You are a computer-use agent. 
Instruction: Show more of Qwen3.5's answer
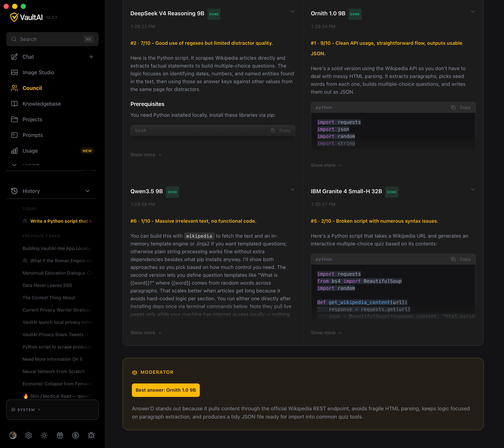(146, 333)
